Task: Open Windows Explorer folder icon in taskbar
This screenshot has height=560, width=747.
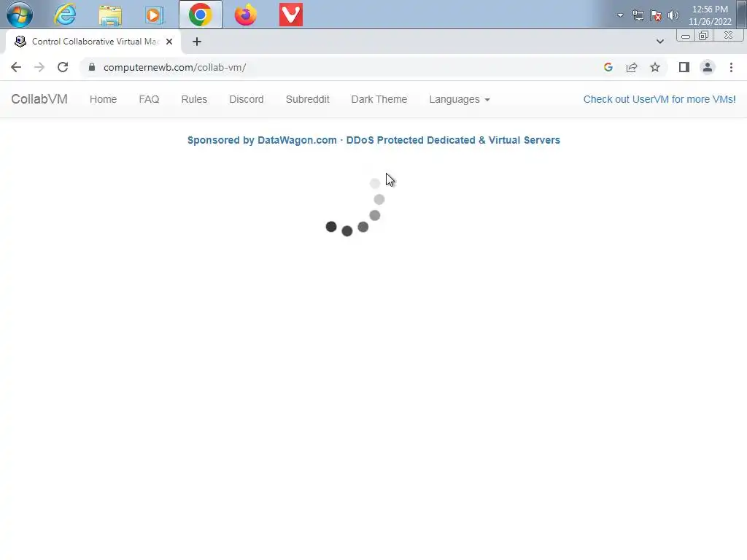Action: pos(110,15)
